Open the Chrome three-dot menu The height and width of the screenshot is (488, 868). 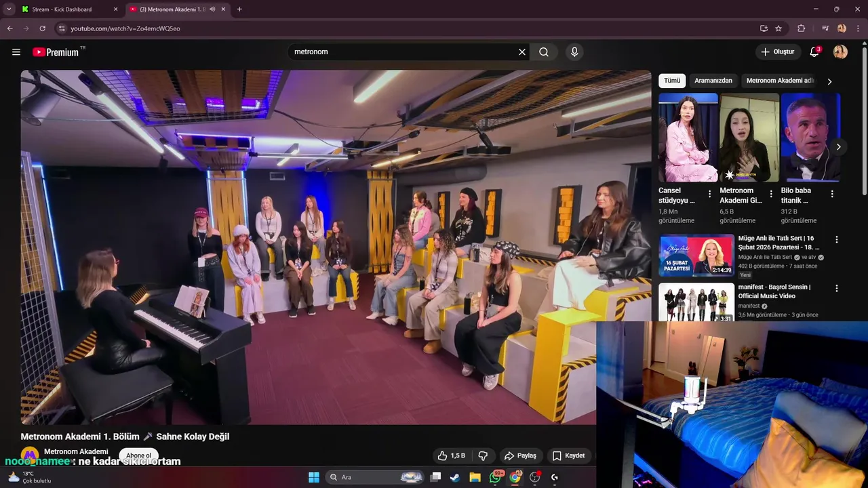[x=858, y=28]
